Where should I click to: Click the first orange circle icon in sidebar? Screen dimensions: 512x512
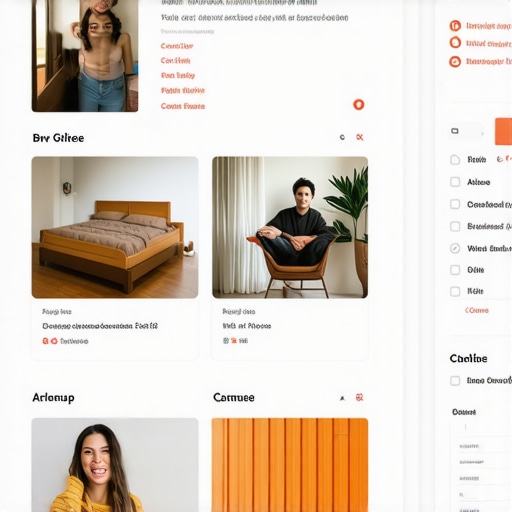tap(455, 26)
